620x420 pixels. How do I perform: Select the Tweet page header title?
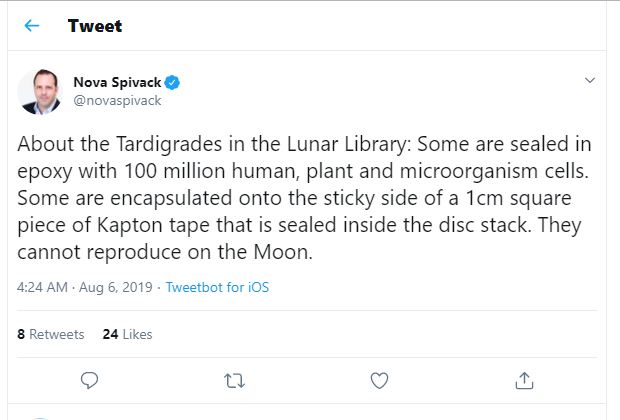(95, 26)
